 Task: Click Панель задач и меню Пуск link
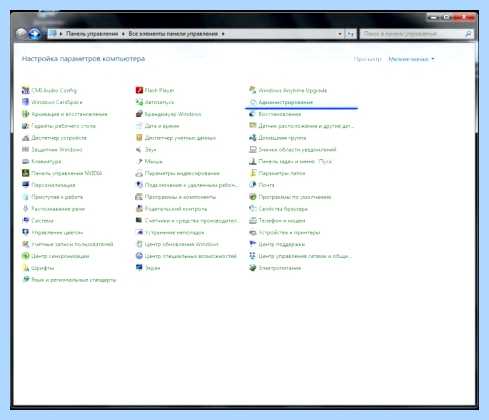point(295,161)
